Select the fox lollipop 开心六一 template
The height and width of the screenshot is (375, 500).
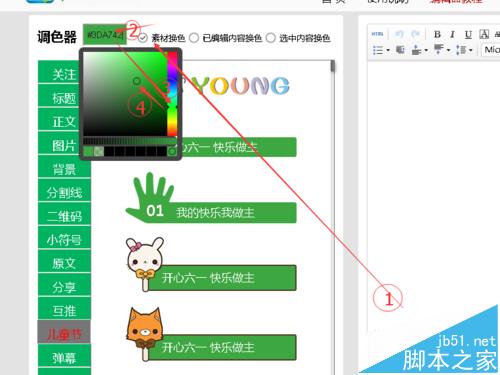click(x=211, y=334)
